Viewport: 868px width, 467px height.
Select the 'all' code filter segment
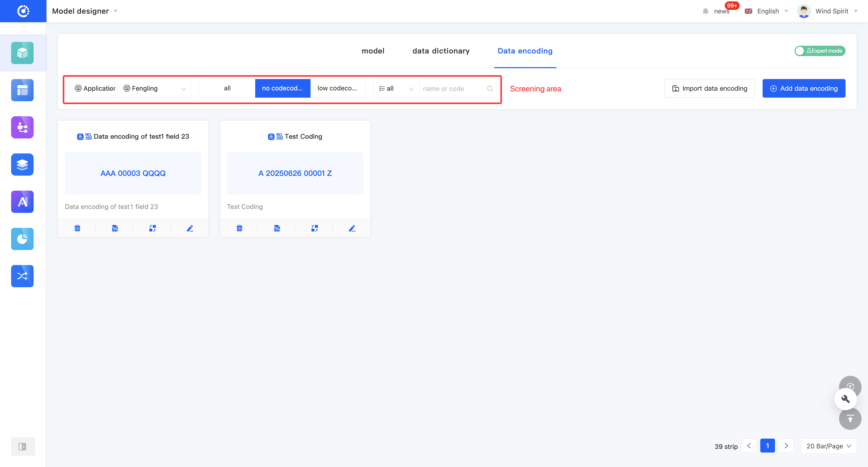coord(227,88)
